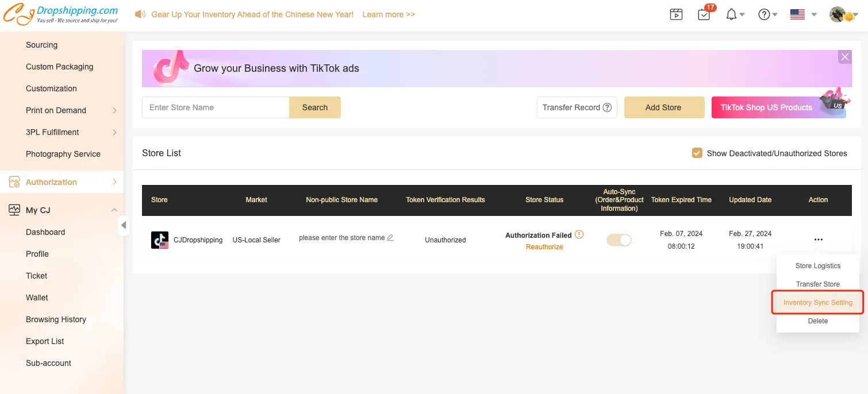This screenshot has width=868, height=394.
Task: Open the US flag country dropdown
Action: [804, 15]
